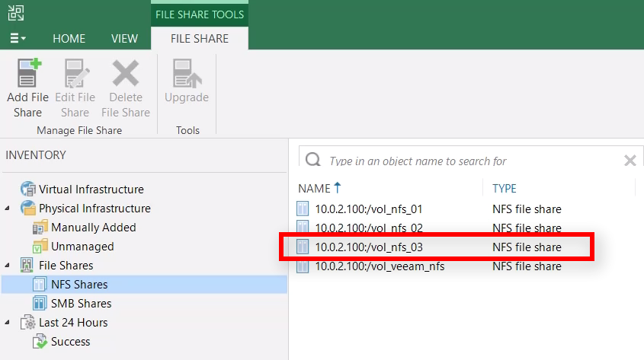The image size is (644, 360).
Task: Click the Upgrade tool icon
Action: point(186,75)
